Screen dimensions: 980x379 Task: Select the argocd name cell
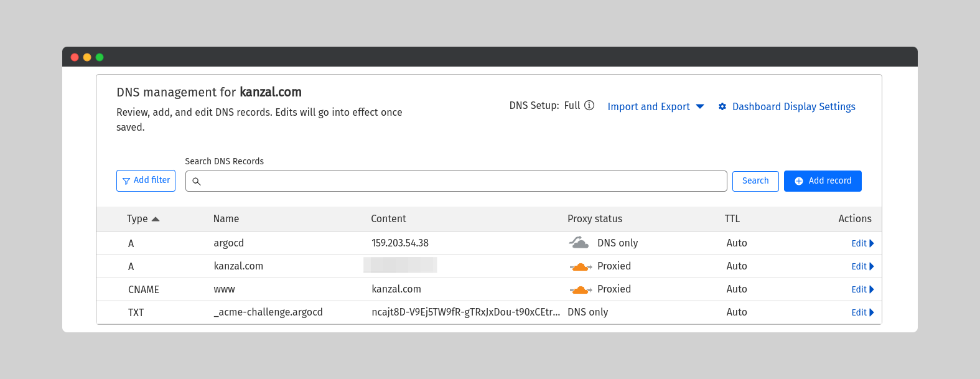pyautogui.click(x=228, y=243)
